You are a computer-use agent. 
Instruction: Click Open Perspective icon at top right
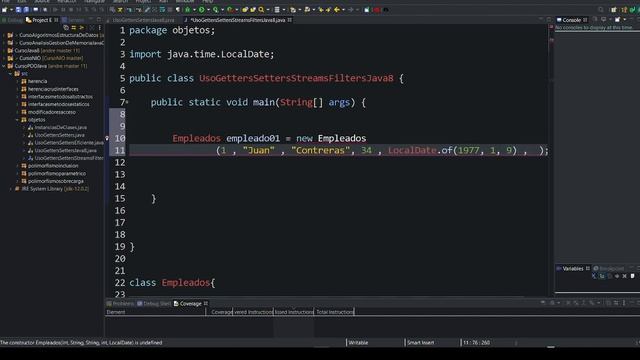(x=614, y=10)
